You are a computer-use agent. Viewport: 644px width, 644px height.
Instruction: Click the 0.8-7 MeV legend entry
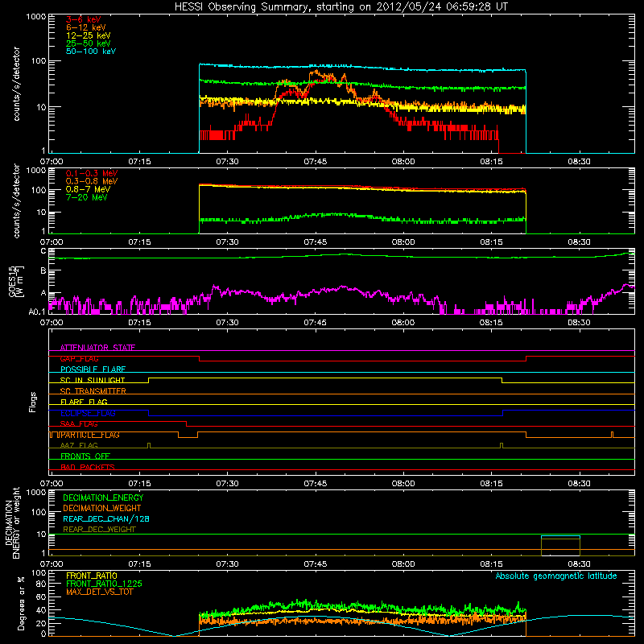pos(88,189)
